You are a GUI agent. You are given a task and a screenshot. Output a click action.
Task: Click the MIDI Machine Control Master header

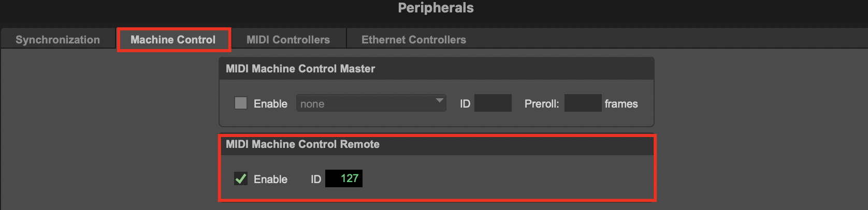[x=300, y=69]
